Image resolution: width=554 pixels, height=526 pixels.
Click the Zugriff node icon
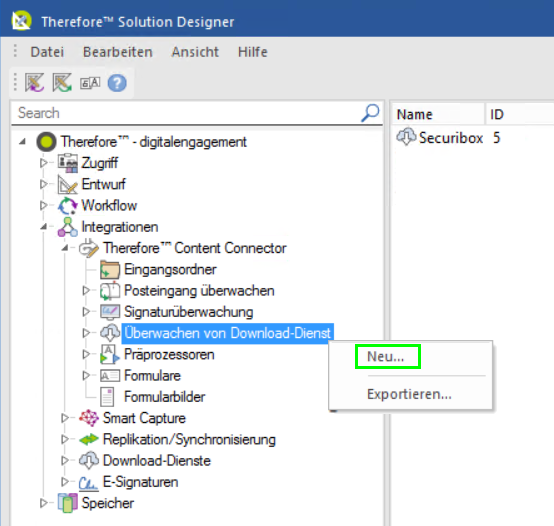67,163
